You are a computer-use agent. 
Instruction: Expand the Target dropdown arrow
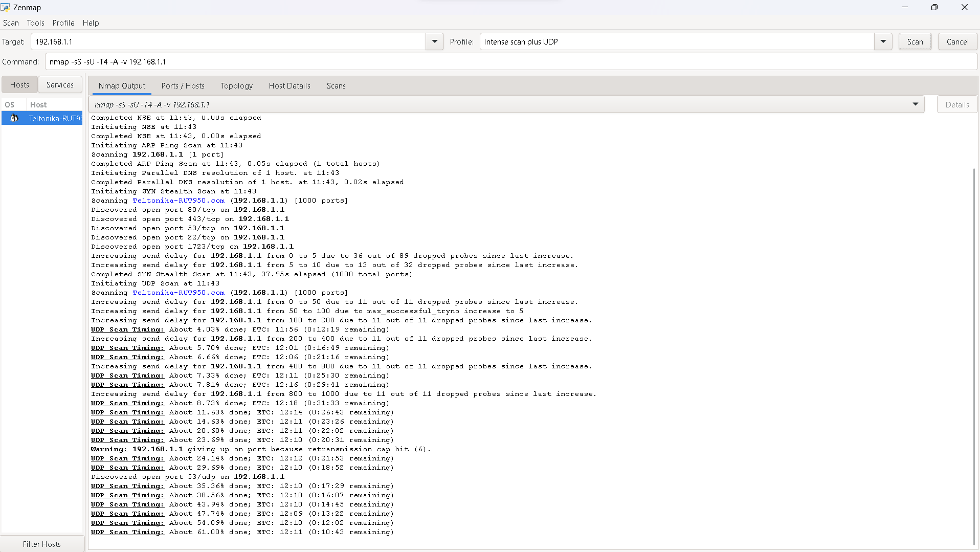pyautogui.click(x=434, y=41)
